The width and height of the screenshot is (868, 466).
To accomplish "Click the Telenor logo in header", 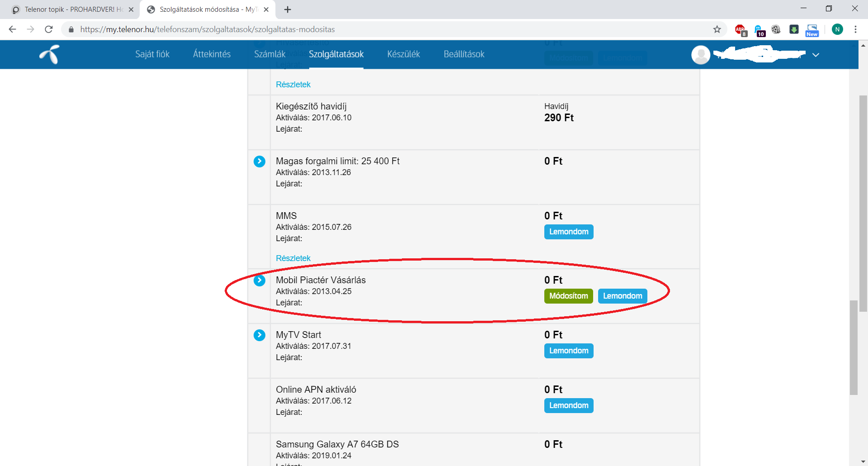I will click(50, 54).
